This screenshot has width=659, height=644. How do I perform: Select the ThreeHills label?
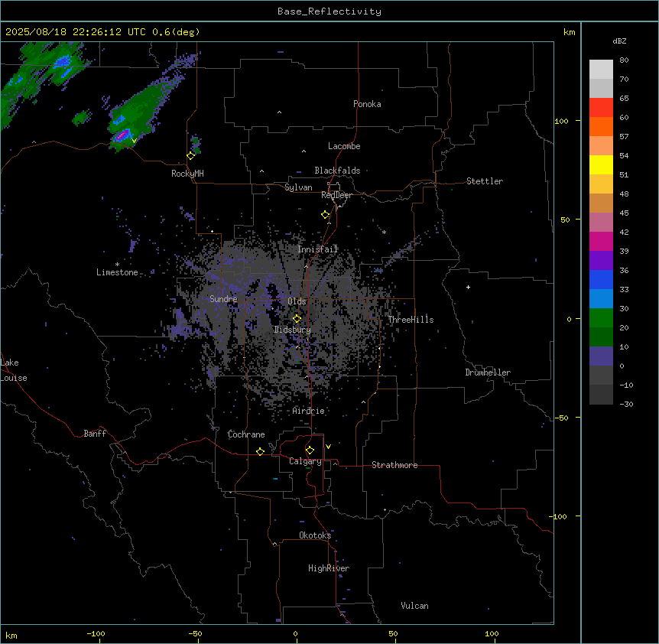tap(411, 320)
